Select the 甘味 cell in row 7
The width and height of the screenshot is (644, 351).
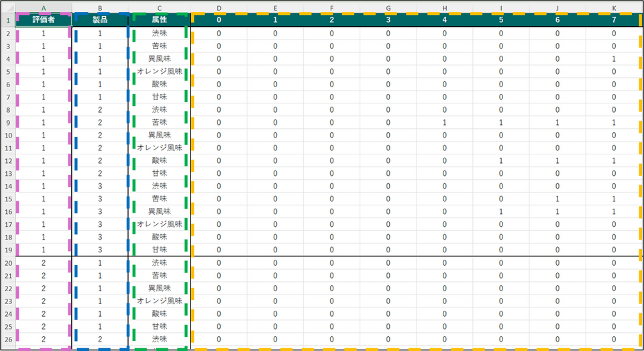[x=160, y=97]
